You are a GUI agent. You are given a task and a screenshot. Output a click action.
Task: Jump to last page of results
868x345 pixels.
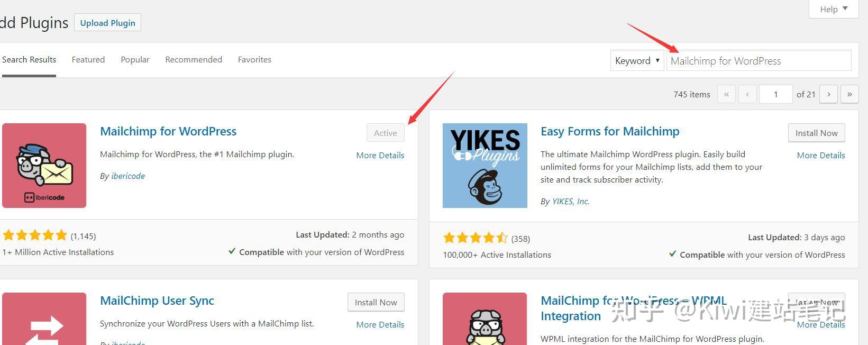tap(849, 94)
